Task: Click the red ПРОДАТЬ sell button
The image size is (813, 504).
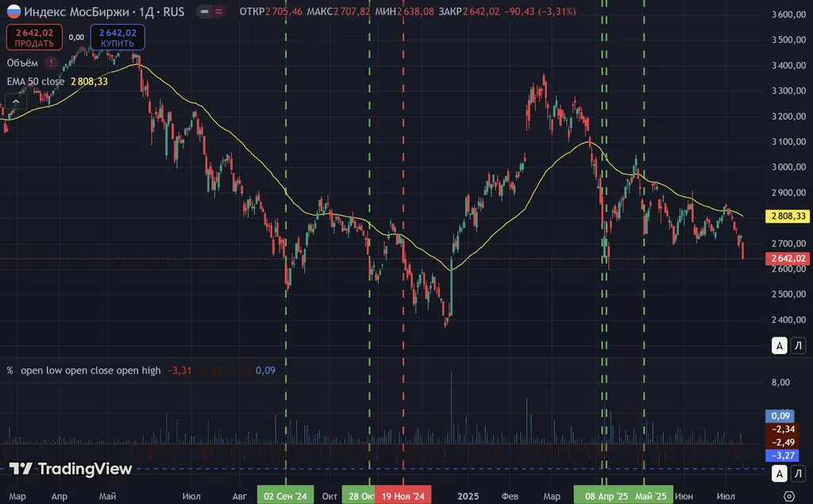Action: [x=34, y=37]
